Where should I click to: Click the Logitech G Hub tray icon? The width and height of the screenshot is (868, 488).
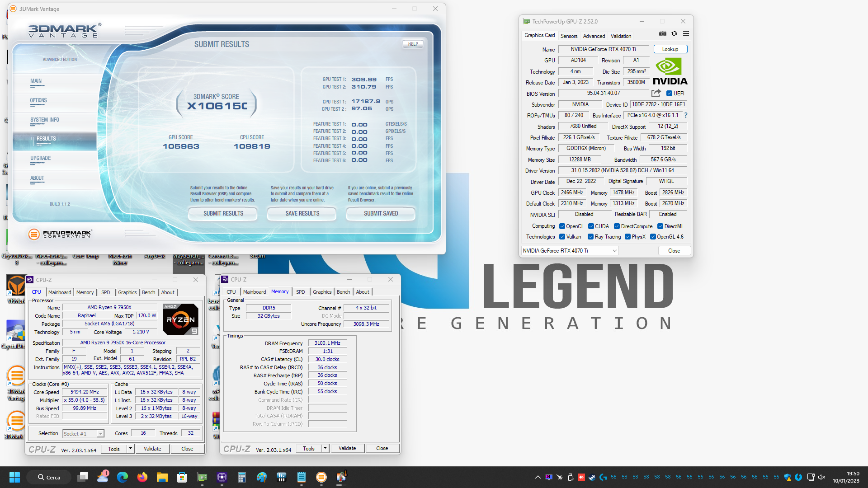tap(603, 477)
